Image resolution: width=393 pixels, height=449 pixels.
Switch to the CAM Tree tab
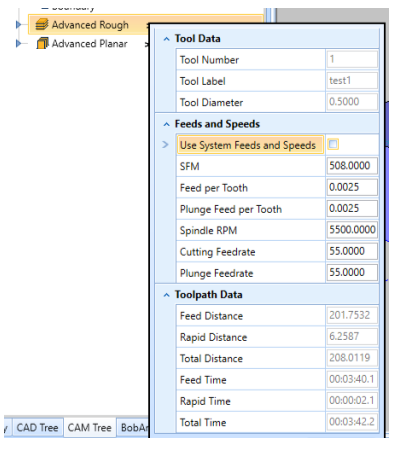pos(89,427)
